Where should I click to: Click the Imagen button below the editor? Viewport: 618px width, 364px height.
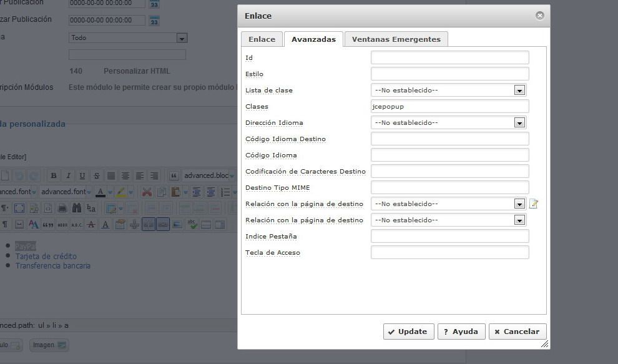[49, 345]
